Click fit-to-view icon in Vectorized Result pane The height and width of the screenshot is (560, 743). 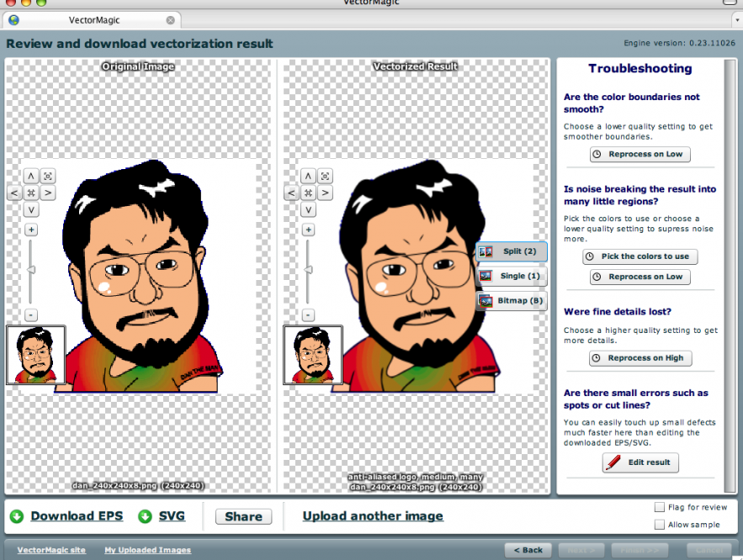click(x=325, y=176)
